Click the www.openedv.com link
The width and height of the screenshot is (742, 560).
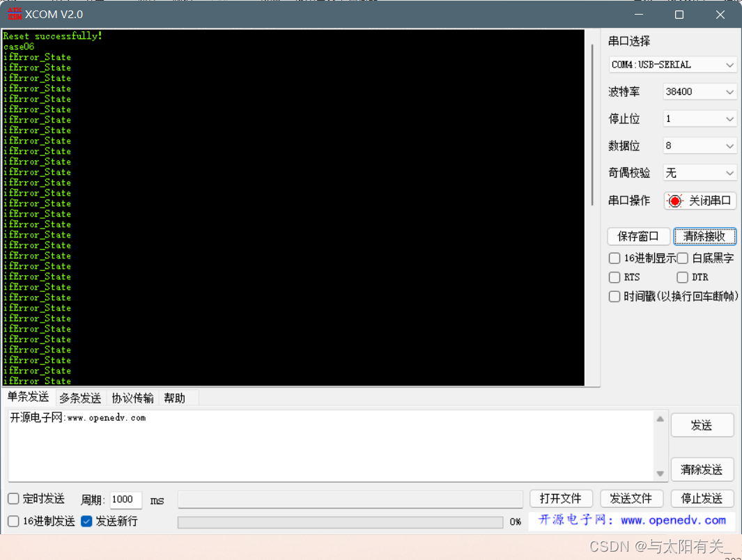pyautogui.click(x=672, y=520)
